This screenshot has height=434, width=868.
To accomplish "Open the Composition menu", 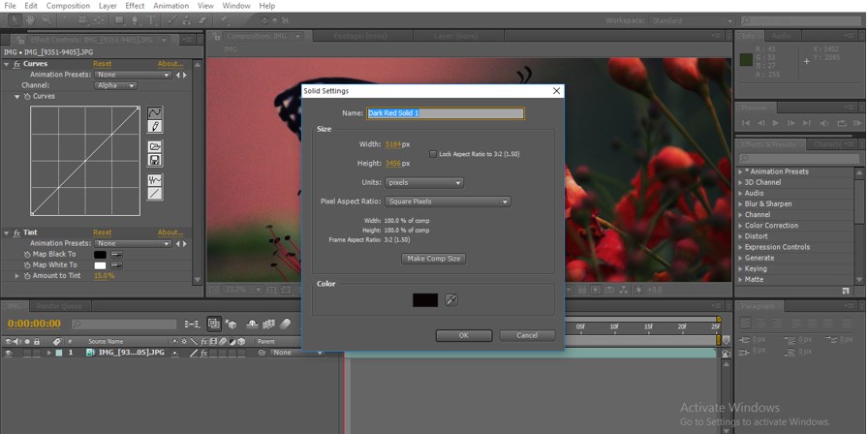I will (68, 6).
